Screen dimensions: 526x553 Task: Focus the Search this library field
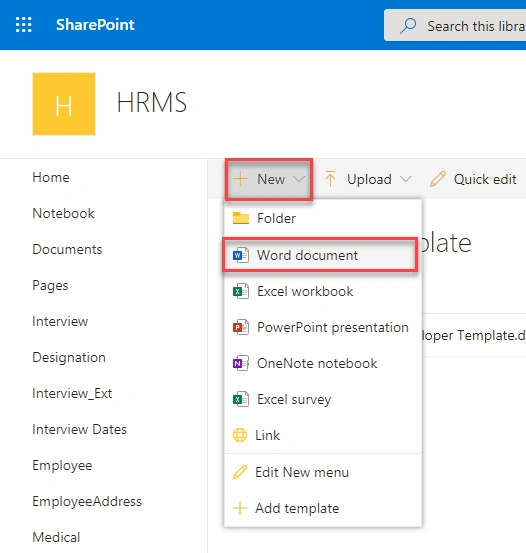click(x=455, y=25)
